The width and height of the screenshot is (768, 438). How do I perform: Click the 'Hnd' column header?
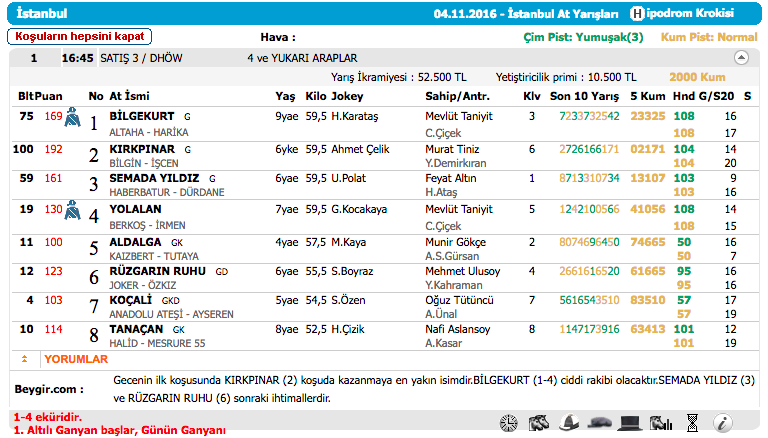click(684, 96)
